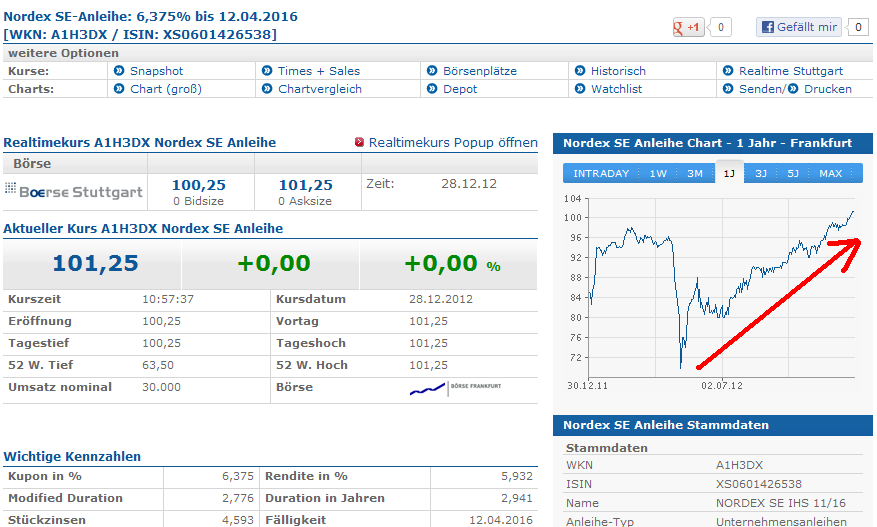The image size is (877, 527).
Task: Switch chart to MAX tab
Action: pos(831,173)
